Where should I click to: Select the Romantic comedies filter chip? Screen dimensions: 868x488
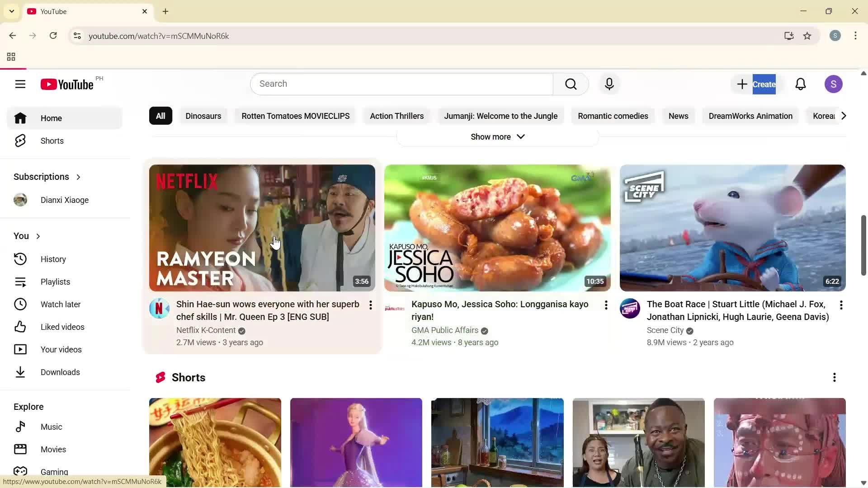click(613, 116)
